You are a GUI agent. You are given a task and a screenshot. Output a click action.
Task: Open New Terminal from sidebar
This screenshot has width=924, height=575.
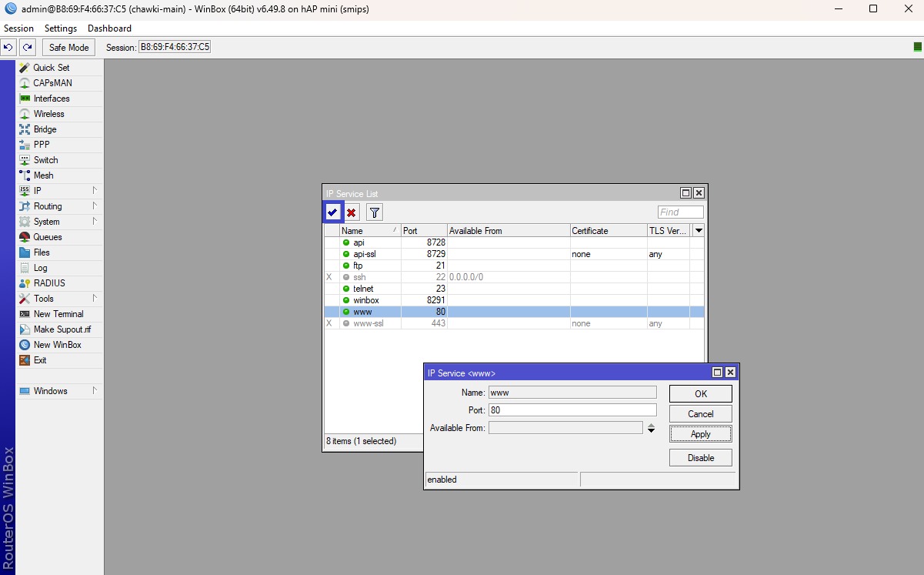pyautogui.click(x=58, y=314)
